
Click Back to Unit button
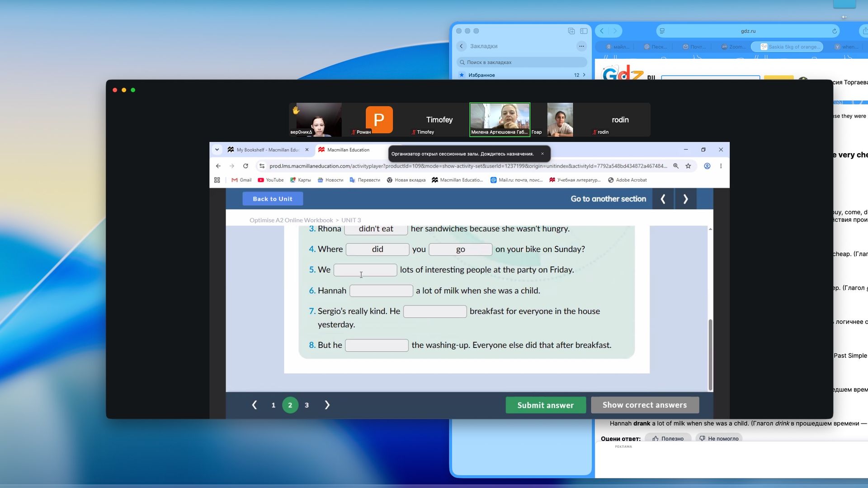coord(273,199)
